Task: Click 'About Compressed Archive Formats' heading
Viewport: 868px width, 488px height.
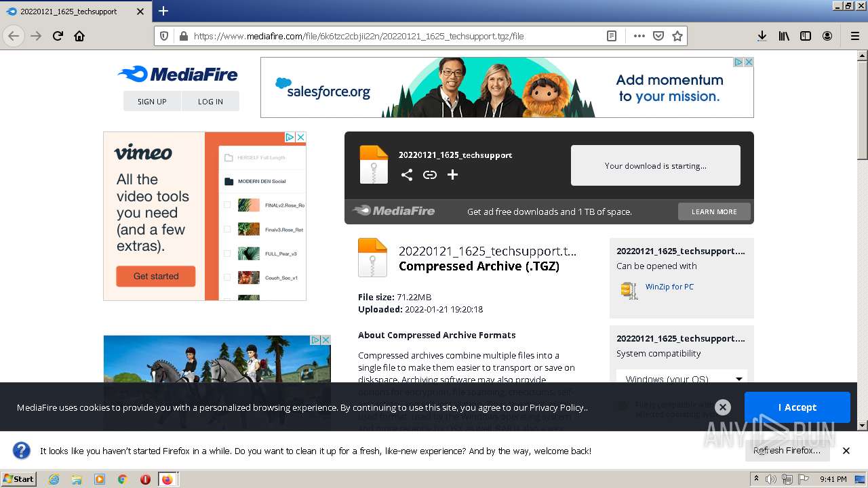Action: coord(437,335)
